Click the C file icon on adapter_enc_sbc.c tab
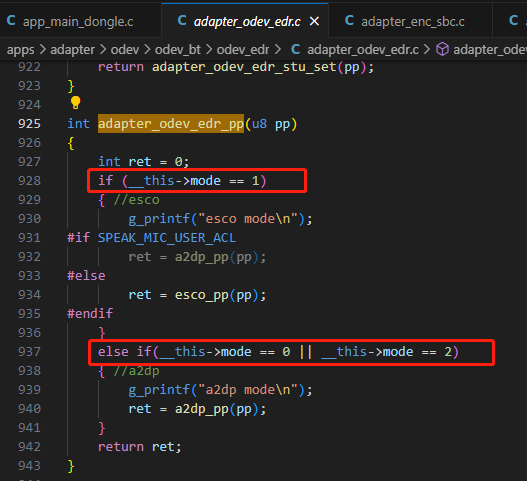This screenshot has width=527, height=481. coord(349,21)
